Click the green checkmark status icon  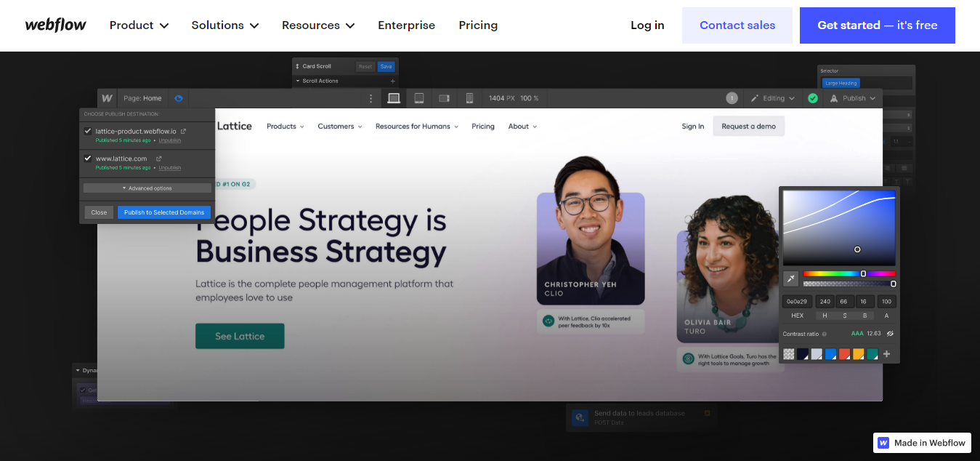pos(813,98)
